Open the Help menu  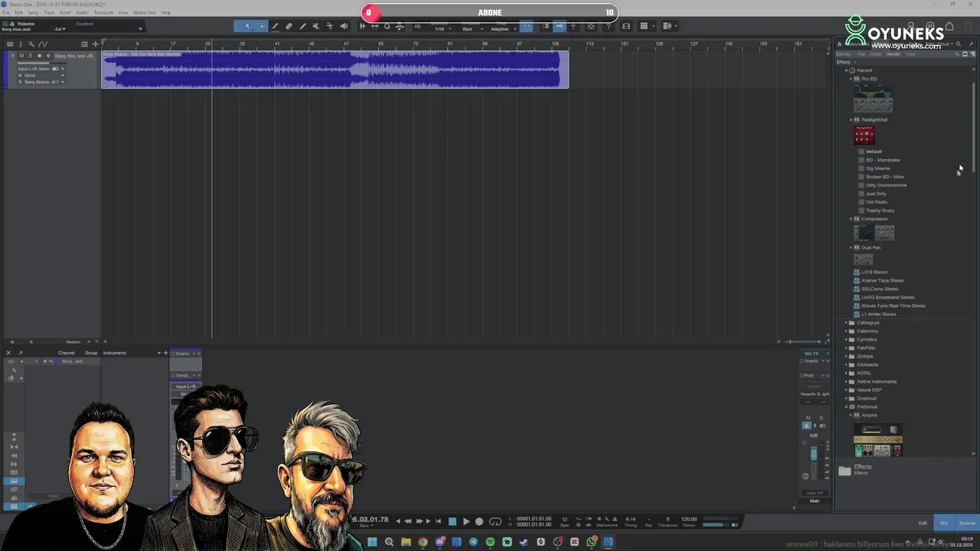165,13
